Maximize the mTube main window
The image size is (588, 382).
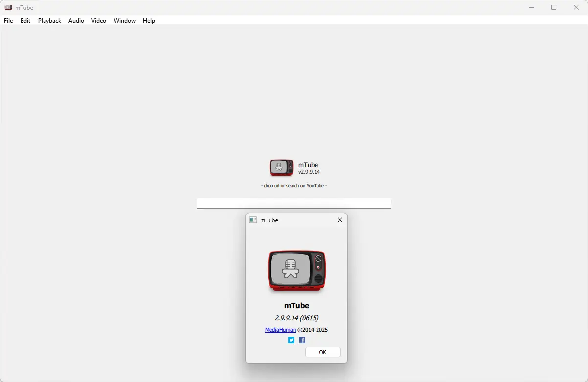pyautogui.click(x=554, y=7)
